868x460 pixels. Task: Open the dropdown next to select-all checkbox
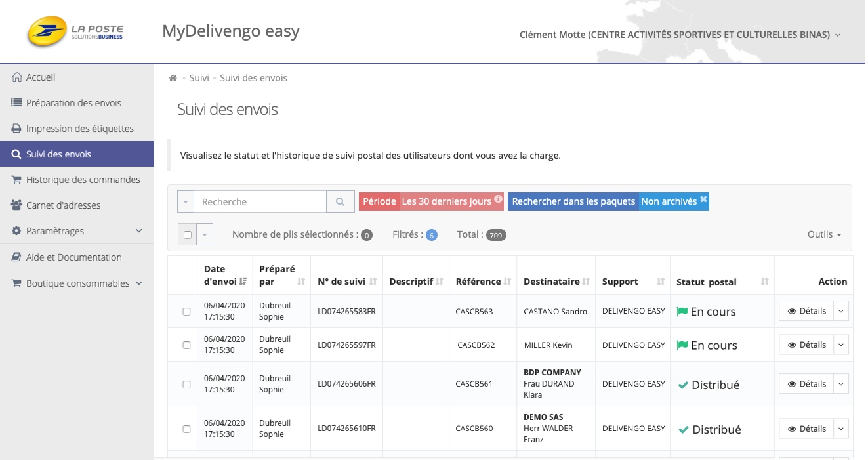point(205,234)
